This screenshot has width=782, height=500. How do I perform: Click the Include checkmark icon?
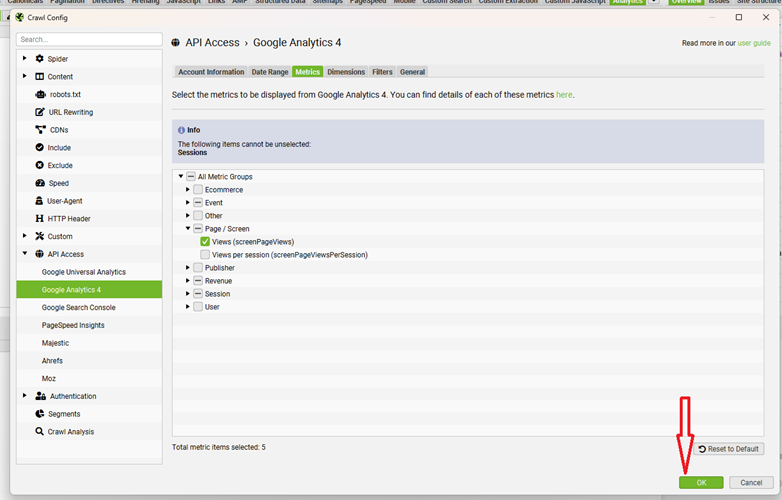pyautogui.click(x=39, y=148)
